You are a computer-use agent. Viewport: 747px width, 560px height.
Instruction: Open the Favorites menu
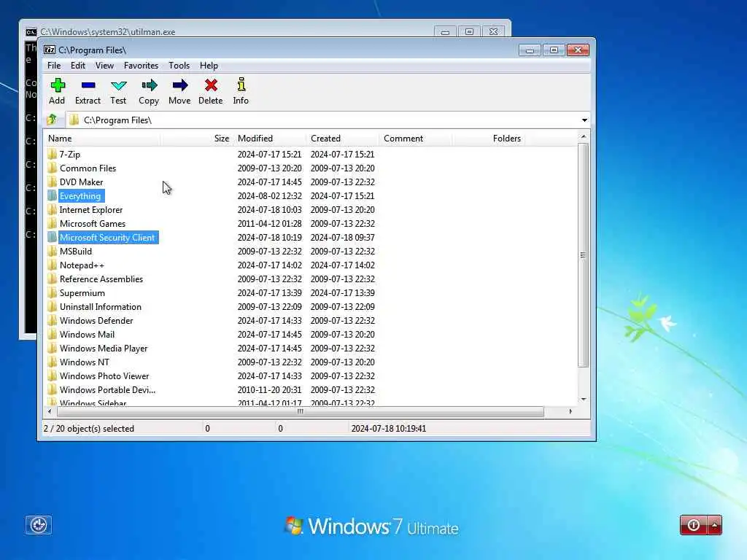point(141,65)
